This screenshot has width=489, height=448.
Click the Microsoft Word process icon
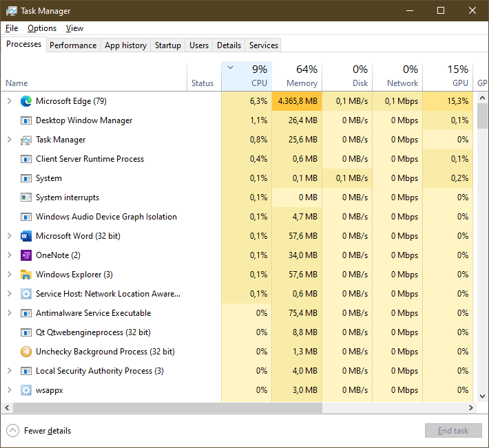click(x=26, y=236)
